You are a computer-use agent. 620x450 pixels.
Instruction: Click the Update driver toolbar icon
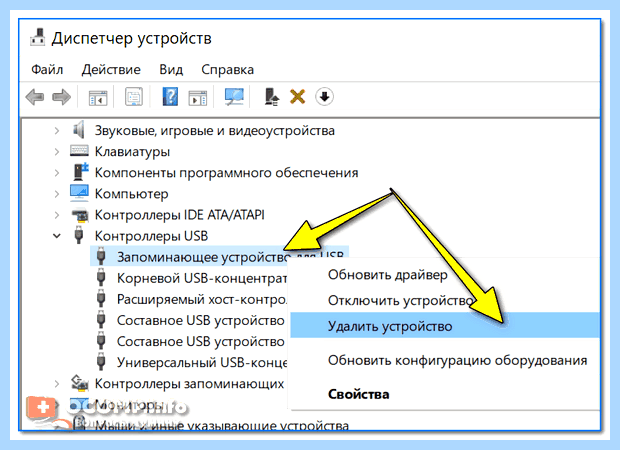(x=272, y=96)
